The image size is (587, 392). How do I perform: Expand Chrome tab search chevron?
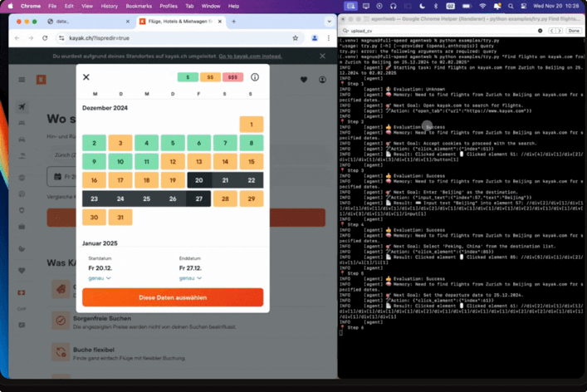pos(329,22)
